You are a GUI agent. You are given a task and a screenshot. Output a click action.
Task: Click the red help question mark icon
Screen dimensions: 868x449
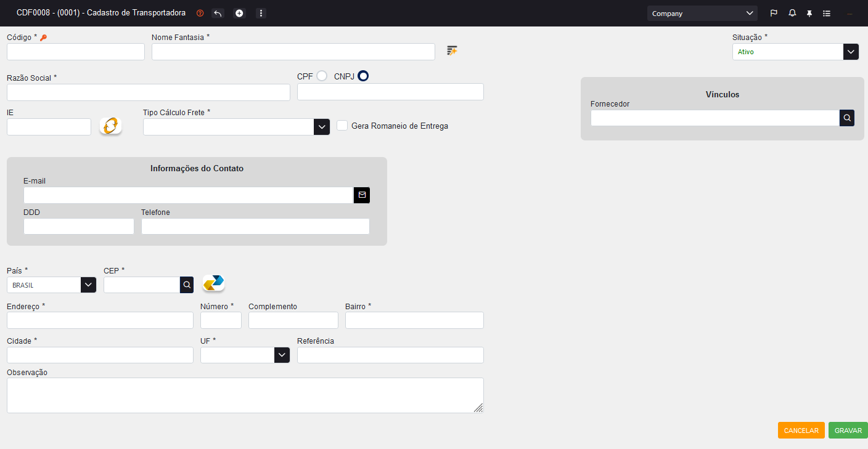point(200,13)
